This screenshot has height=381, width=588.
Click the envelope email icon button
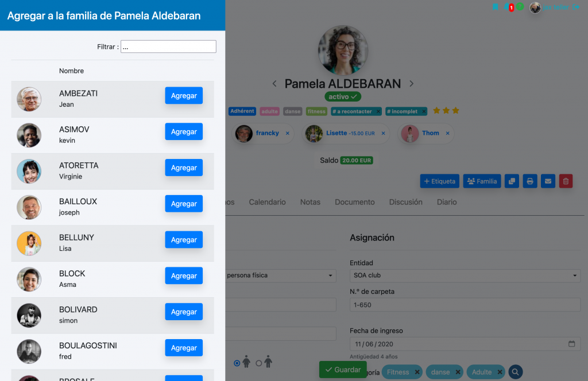[x=548, y=181]
